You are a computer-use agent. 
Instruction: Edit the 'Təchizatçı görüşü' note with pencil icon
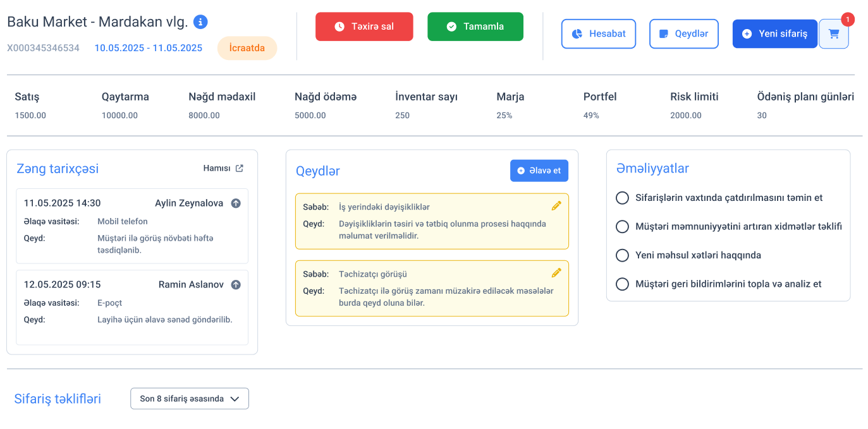point(556,273)
